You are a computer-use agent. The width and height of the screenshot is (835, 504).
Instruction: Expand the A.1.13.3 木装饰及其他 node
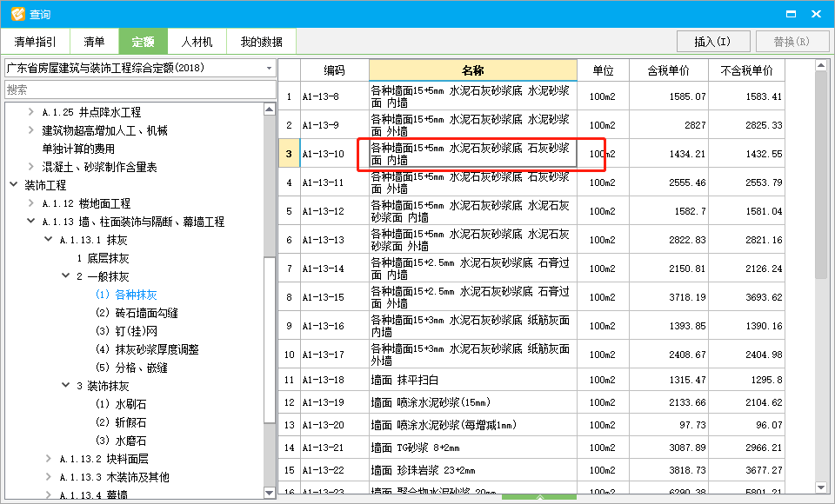[49, 477]
